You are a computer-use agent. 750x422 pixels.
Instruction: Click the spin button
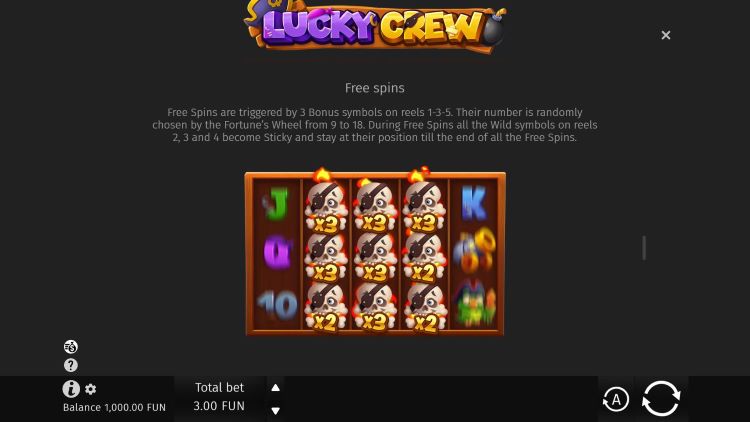661,399
